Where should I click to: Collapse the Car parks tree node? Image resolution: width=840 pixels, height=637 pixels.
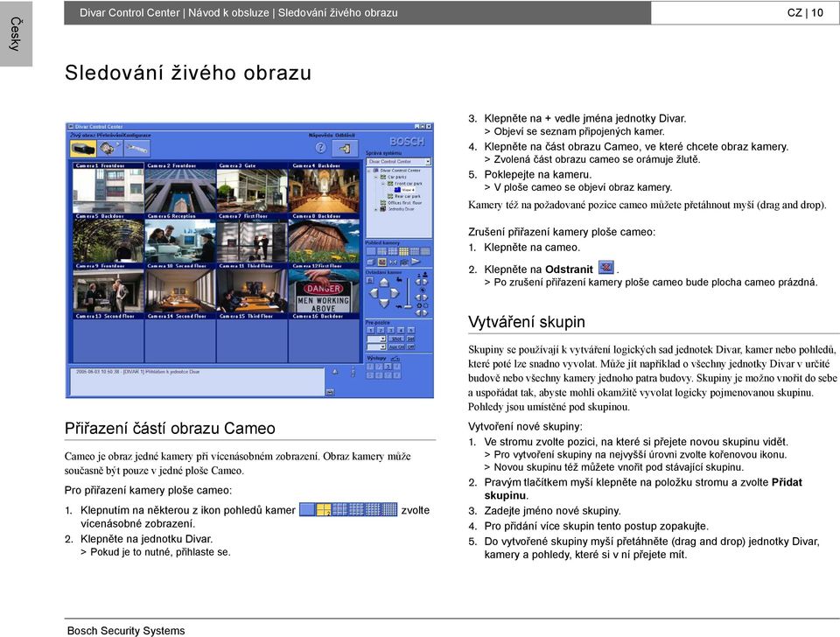click(x=376, y=177)
